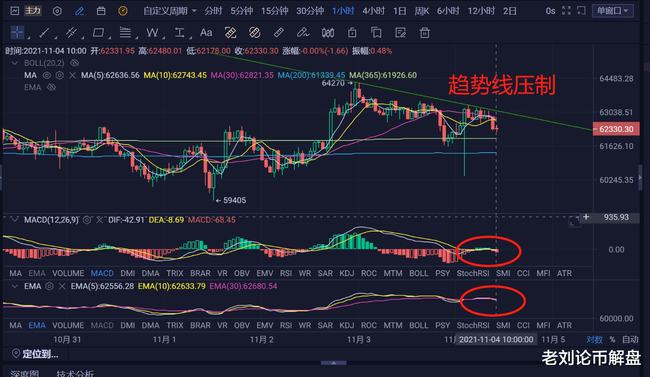Screen dimensions: 650x377
Task: Toggle the % percentage scale
Action: tap(612, 340)
